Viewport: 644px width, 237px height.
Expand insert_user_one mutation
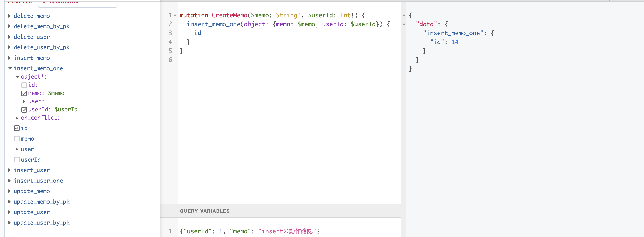(10, 181)
